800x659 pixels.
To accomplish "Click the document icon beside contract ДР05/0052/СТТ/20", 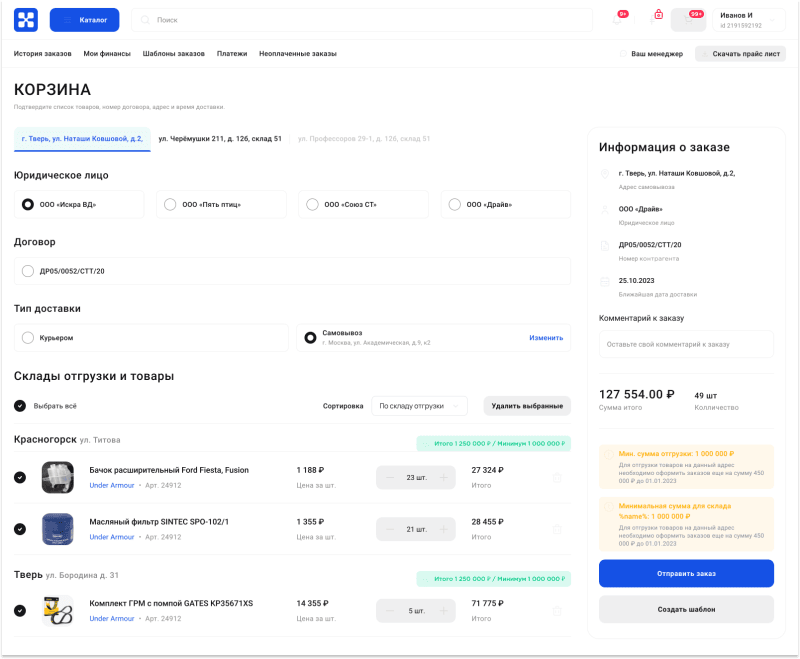I will (x=605, y=246).
